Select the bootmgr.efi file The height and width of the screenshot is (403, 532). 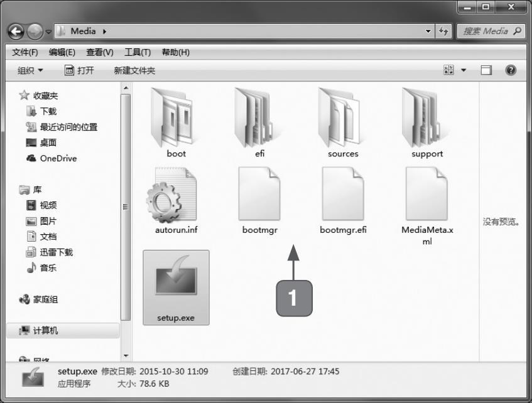tap(343, 201)
